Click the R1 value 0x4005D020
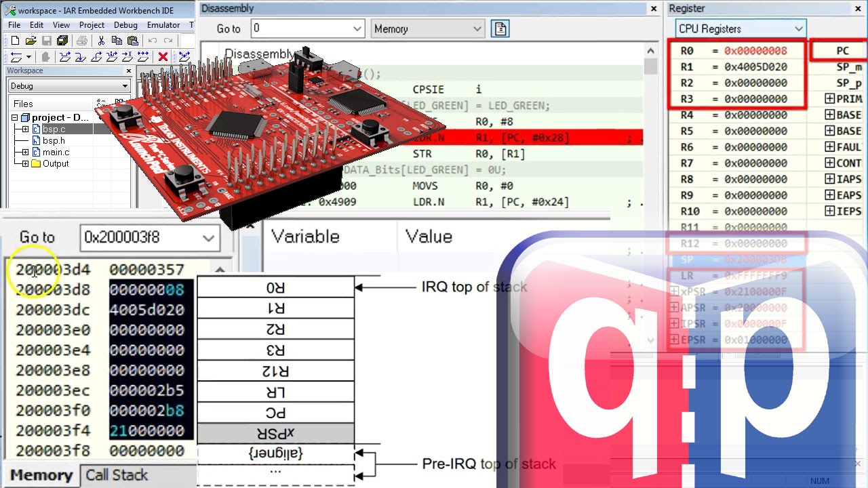This screenshot has width=868, height=488. (x=755, y=67)
